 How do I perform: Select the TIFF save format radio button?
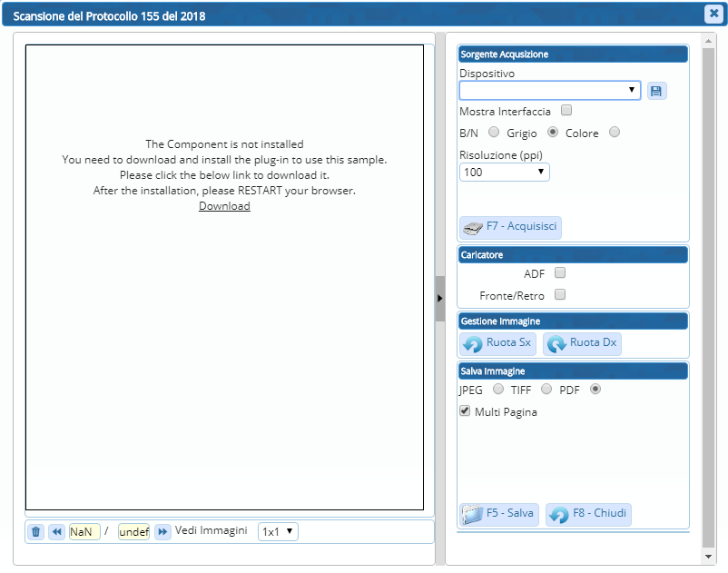[546, 390]
